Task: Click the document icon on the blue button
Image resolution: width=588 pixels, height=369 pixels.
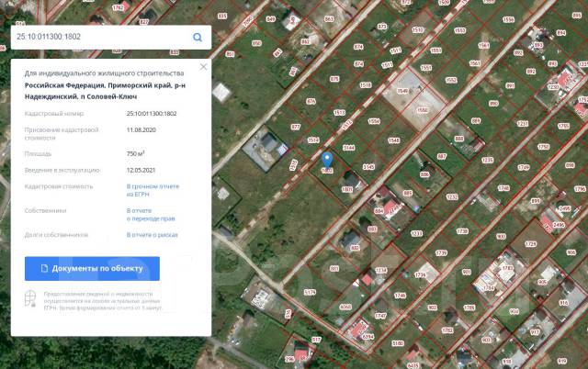Action: pos(44,268)
